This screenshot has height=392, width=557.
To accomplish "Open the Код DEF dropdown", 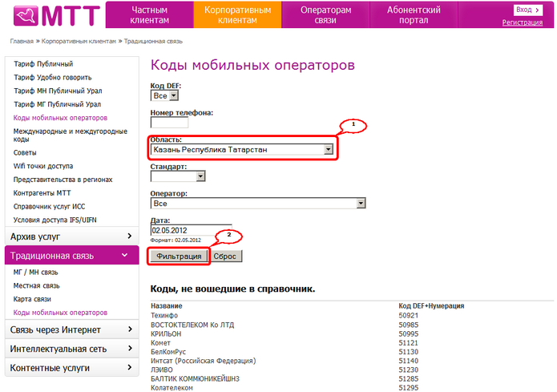I will pos(164,95).
